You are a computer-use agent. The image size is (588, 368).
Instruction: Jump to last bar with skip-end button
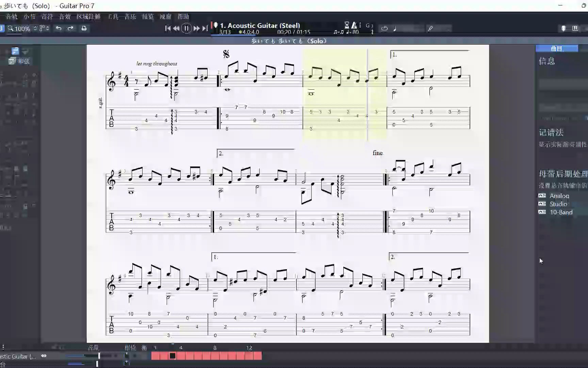(205, 29)
